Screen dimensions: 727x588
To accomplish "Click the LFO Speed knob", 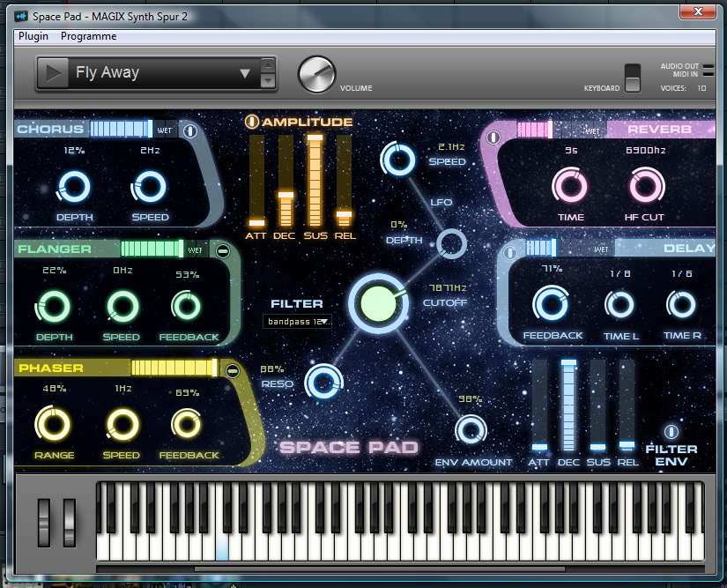I will (398, 160).
